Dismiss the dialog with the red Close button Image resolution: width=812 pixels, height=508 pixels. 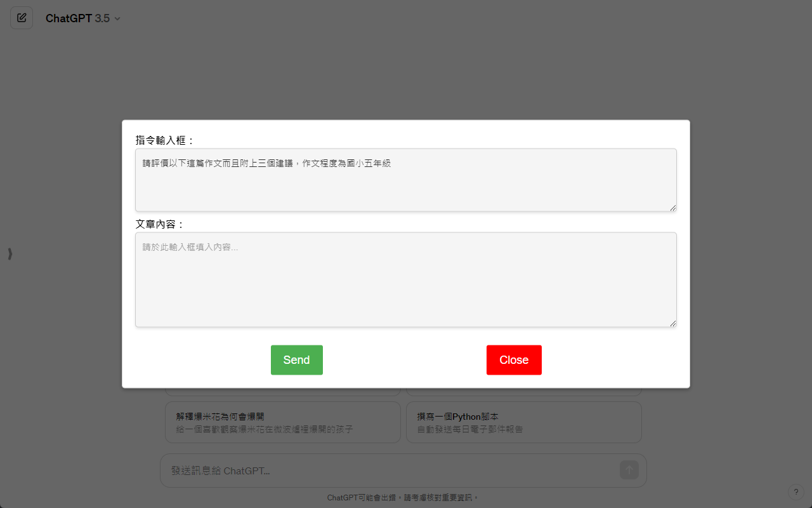click(514, 359)
